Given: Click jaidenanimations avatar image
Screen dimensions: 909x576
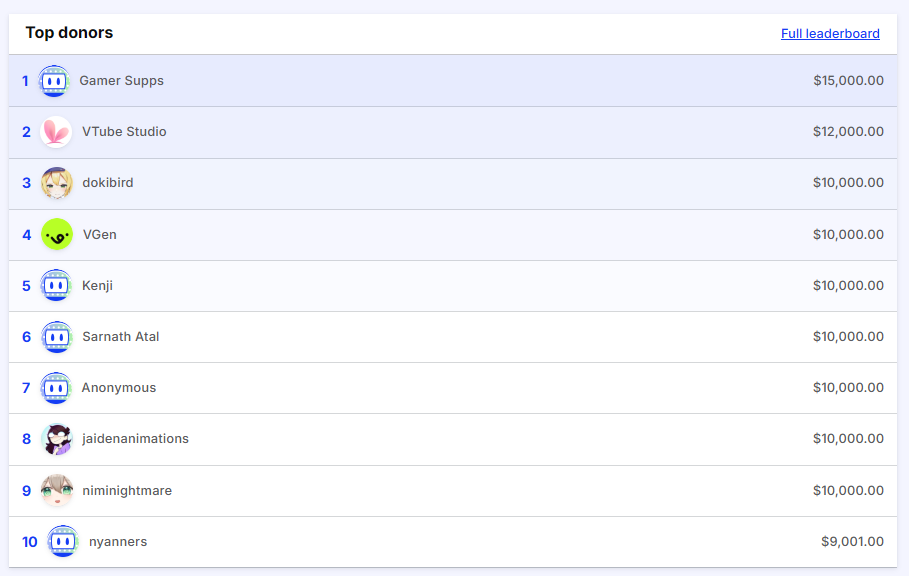Looking at the screenshot, I should click(x=57, y=439).
